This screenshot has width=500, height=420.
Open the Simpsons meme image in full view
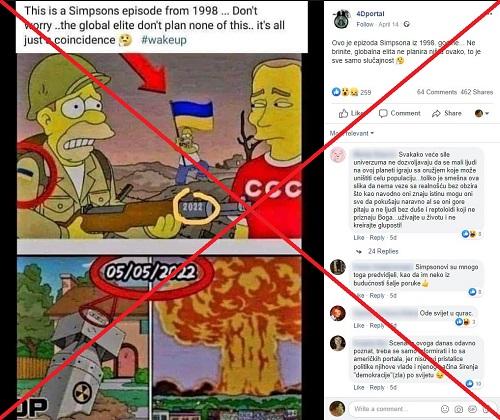[159, 237]
